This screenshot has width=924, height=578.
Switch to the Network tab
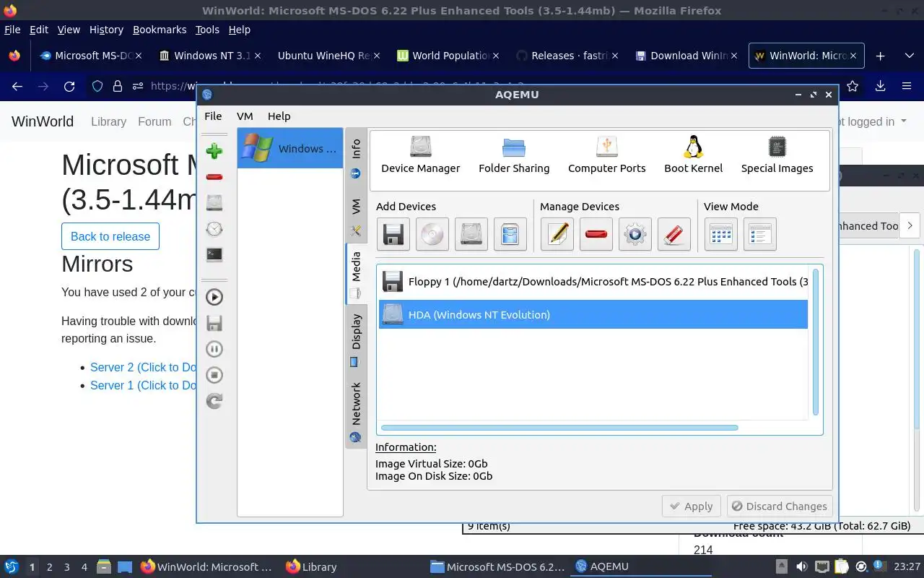click(x=356, y=411)
